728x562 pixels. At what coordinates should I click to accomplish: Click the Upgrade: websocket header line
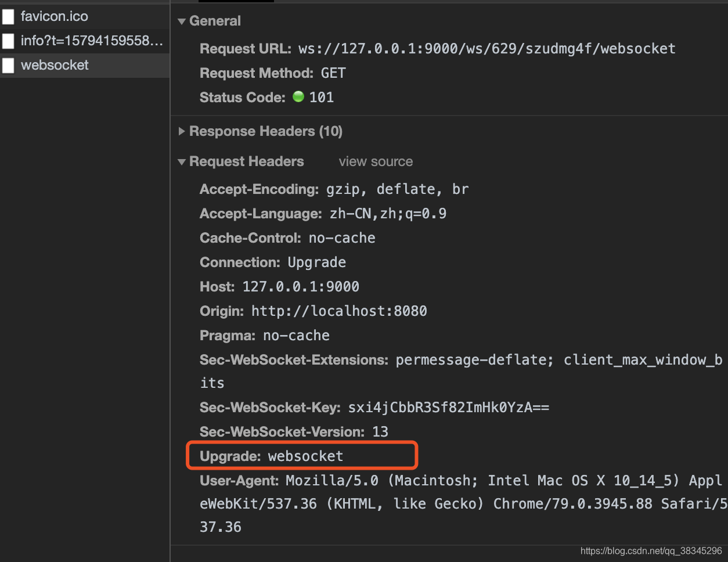click(x=271, y=456)
